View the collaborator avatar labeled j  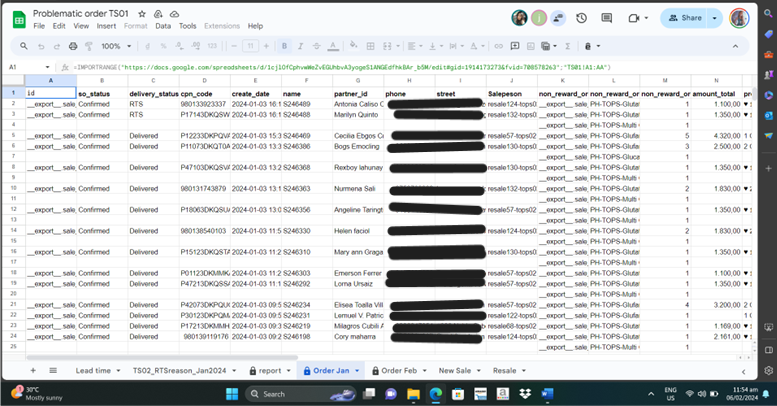click(539, 18)
